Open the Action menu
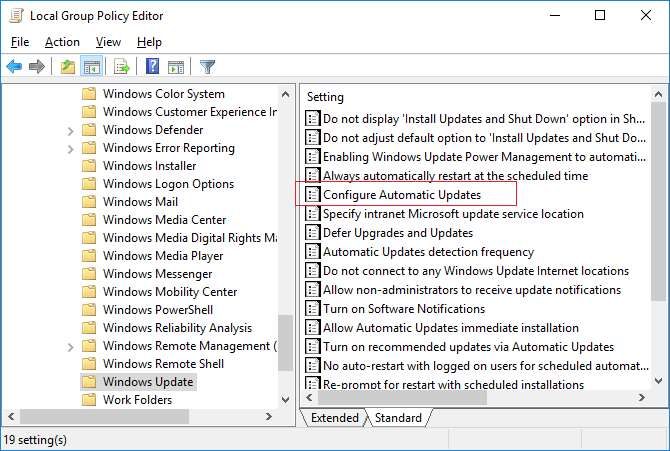Image resolution: width=670 pixels, height=451 pixels. [62, 42]
